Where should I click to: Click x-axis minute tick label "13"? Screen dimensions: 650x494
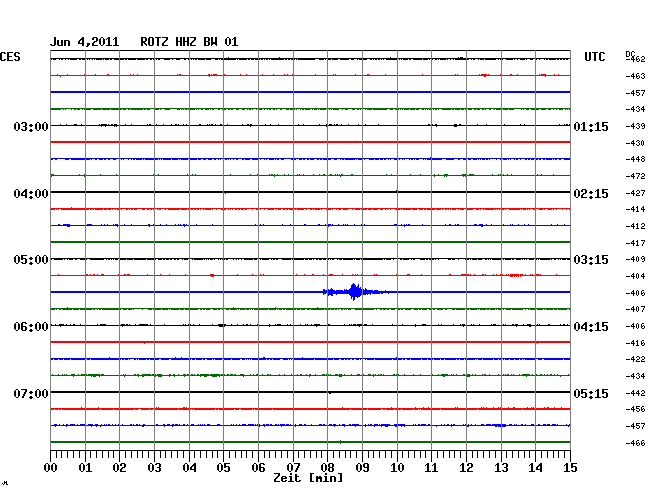pos(501,468)
